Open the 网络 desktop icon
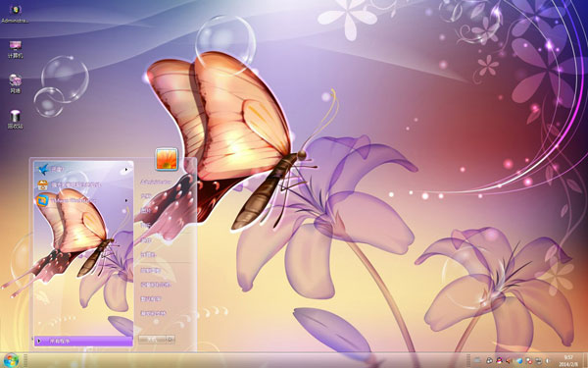 16,83
